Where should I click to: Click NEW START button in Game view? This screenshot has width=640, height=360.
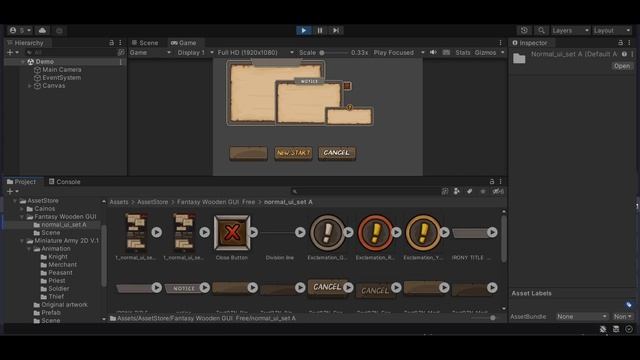point(293,153)
